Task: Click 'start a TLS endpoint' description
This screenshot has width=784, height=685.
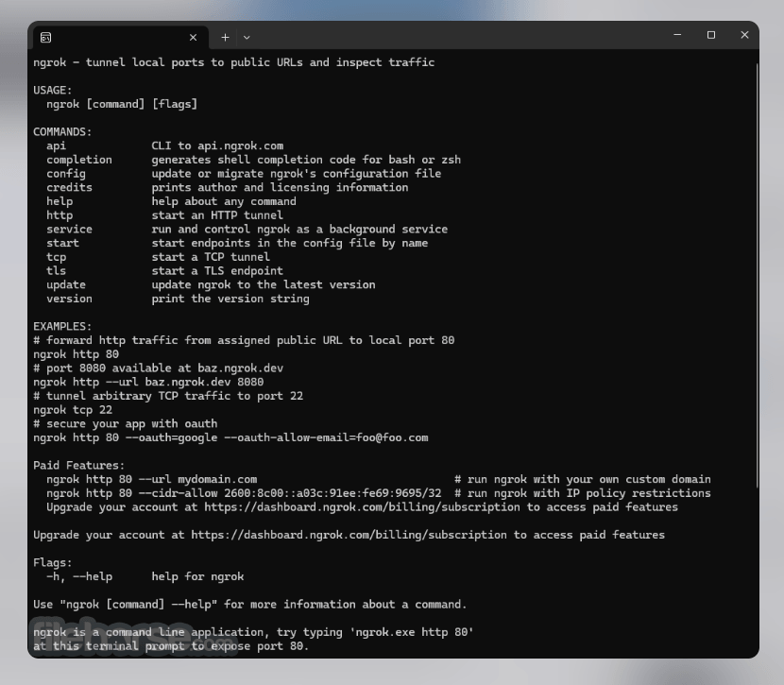Action: (217, 271)
